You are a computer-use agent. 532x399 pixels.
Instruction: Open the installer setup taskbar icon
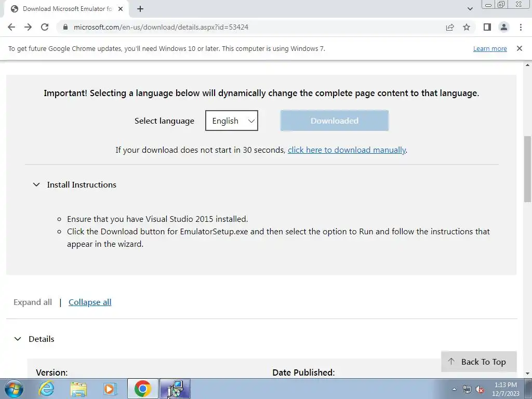(x=175, y=389)
